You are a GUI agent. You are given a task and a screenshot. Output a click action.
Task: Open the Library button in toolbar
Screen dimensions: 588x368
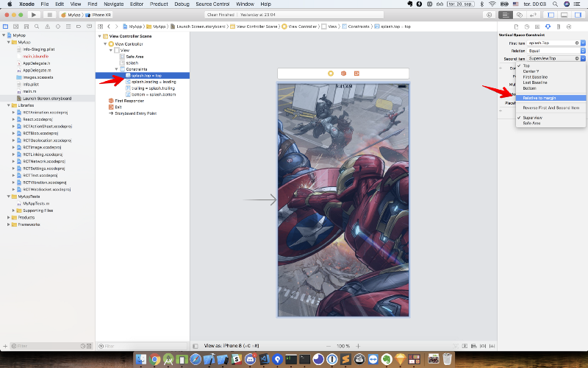(489, 15)
